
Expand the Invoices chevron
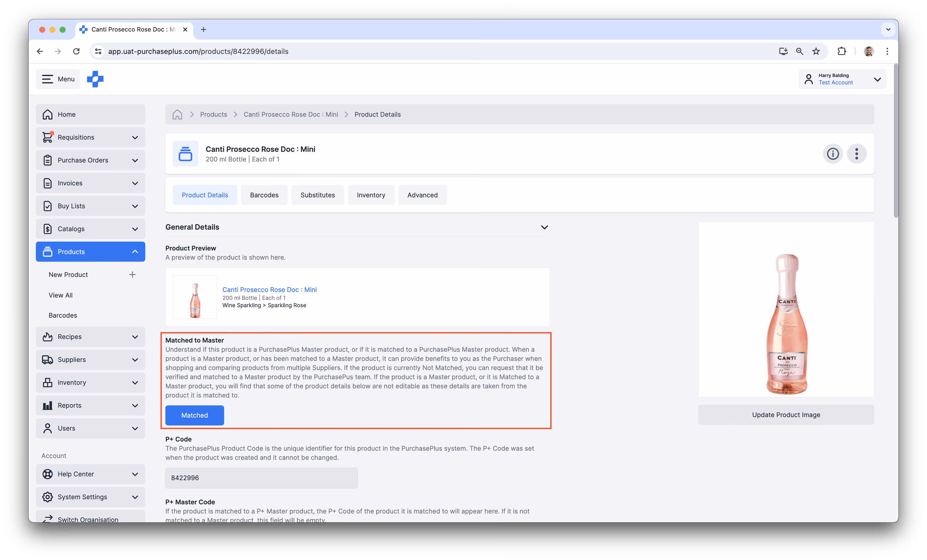coord(135,183)
